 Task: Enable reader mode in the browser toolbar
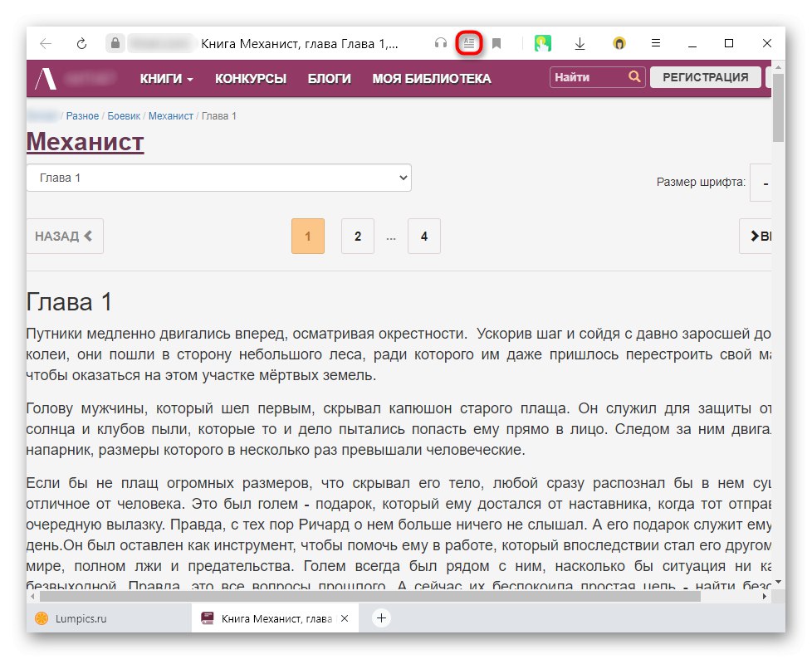coord(468,42)
